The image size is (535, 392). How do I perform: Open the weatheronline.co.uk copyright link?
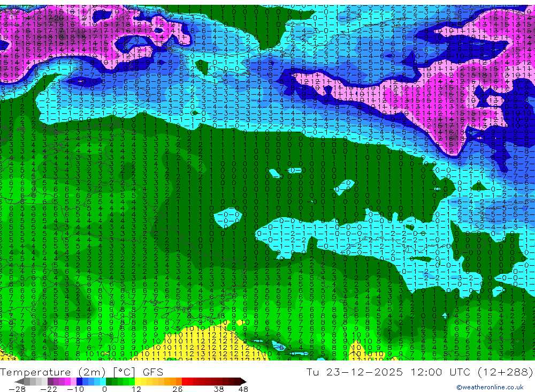tap(490, 387)
